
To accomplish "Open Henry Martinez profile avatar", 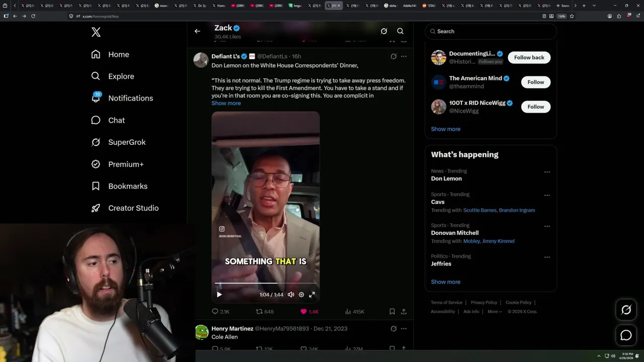I will [x=201, y=332].
